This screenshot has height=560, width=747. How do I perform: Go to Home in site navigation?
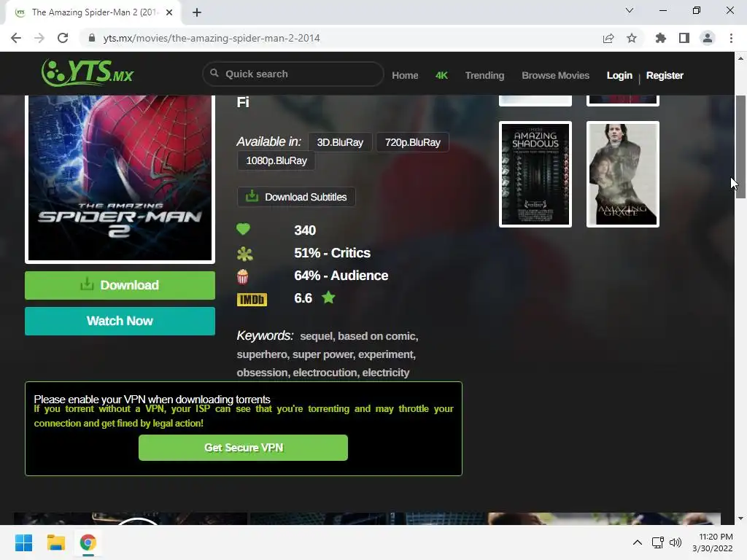tap(405, 75)
